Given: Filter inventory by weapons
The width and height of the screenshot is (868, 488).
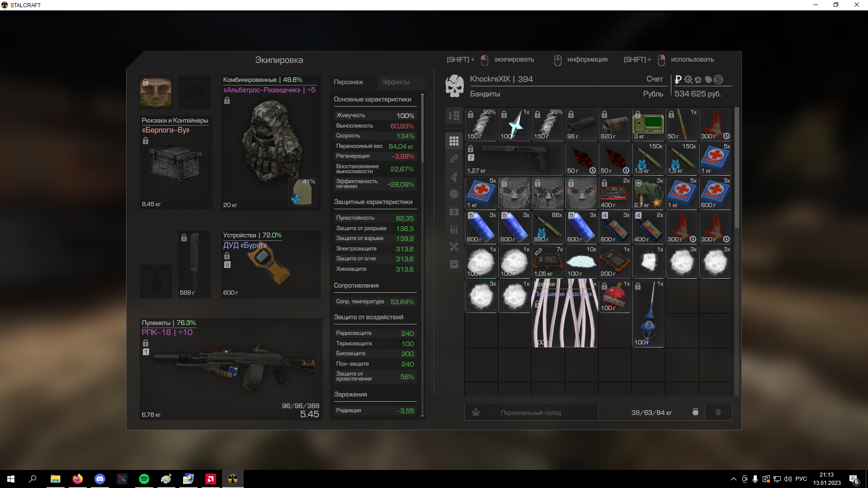Looking at the screenshot, I should (x=454, y=176).
